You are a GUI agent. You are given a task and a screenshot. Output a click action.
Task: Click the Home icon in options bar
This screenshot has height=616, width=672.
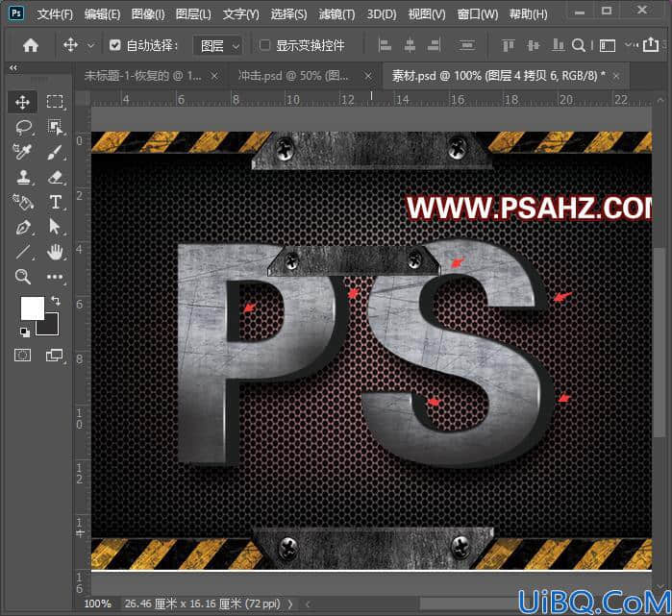point(31,45)
